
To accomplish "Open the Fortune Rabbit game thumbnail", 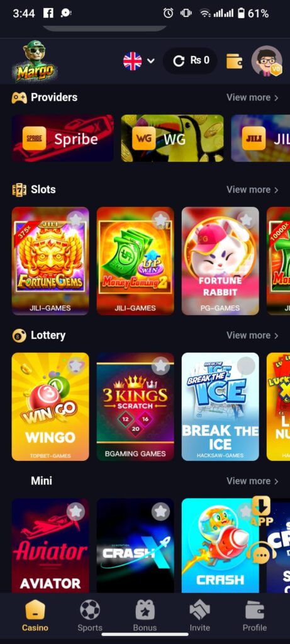I will [220, 261].
